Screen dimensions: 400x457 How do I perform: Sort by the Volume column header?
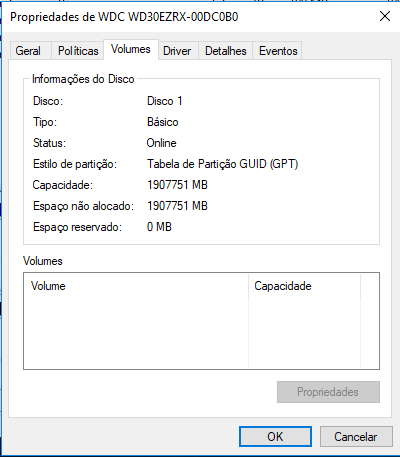pos(136,286)
